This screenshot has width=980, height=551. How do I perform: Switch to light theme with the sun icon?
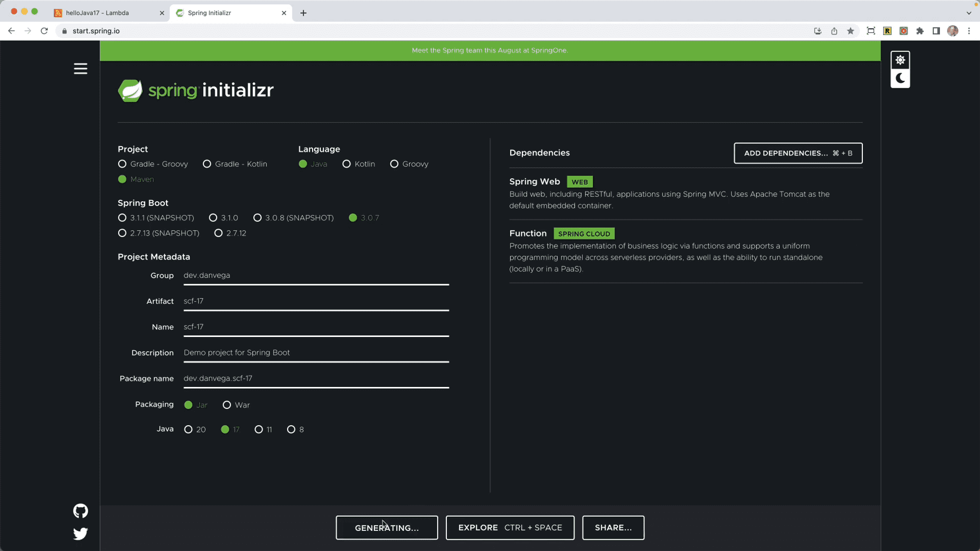[x=900, y=59]
